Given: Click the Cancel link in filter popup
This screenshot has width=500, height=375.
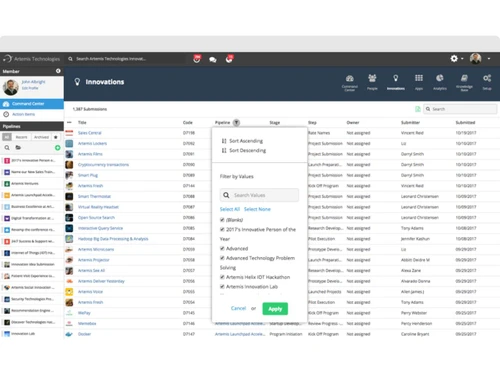Looking at the screenshot, I should [x=238, y=308].
